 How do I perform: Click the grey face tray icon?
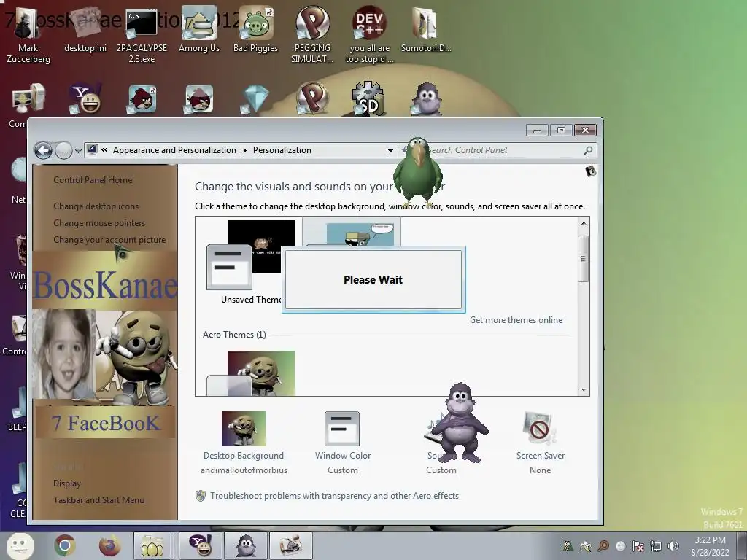point(621,546)
